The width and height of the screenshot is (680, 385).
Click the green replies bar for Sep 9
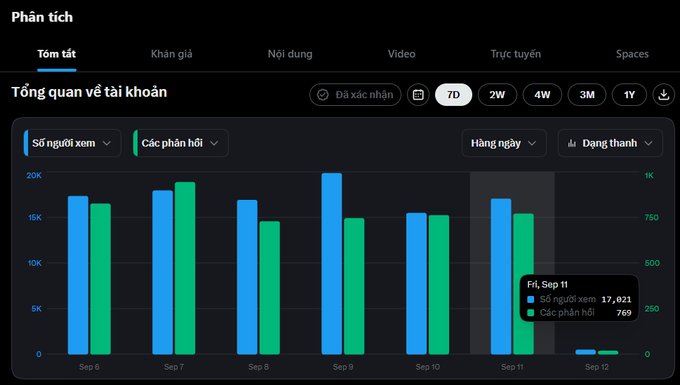click(x=354, y=286)
